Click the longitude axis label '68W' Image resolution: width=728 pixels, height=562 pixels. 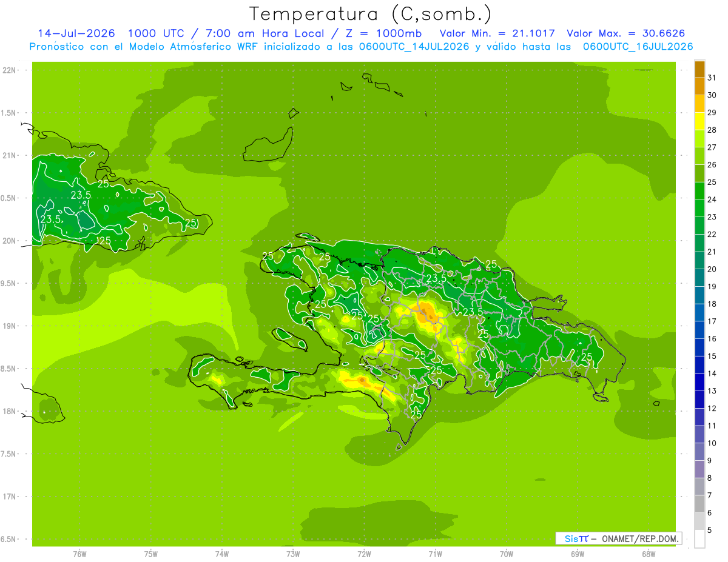pos(649,554)
